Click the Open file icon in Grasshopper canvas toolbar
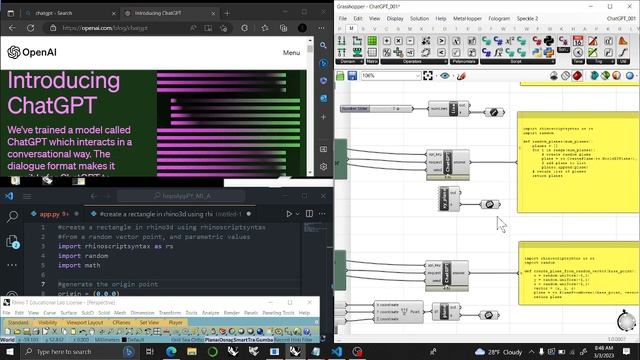Screen dimensions: 640x360 click(x=340, y=76)
